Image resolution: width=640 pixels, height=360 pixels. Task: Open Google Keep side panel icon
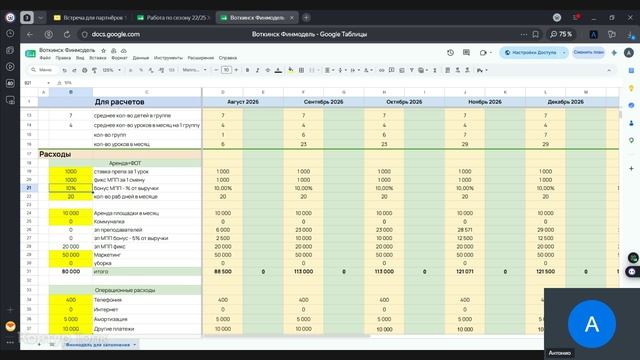[x=631, y=88]
